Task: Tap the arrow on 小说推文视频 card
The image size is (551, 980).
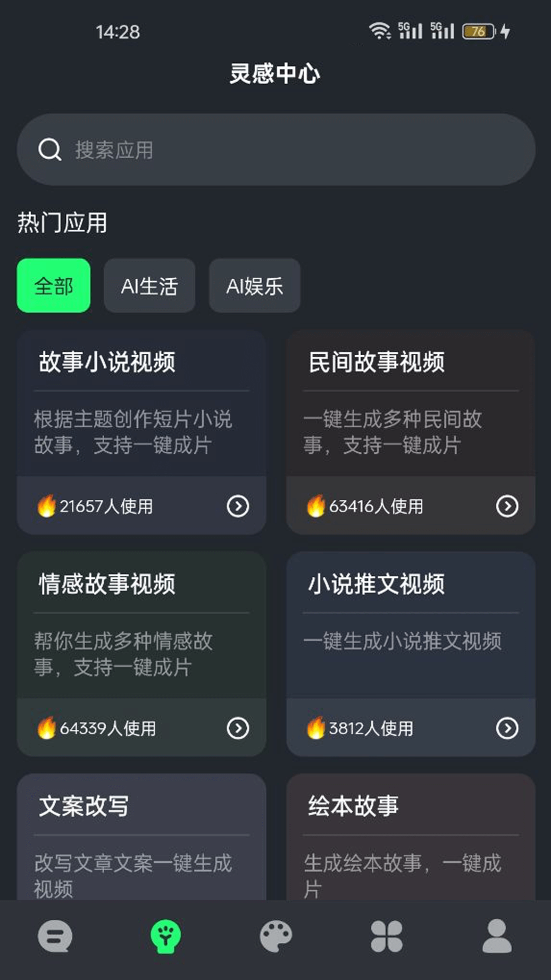Action: tap(507, 728)
